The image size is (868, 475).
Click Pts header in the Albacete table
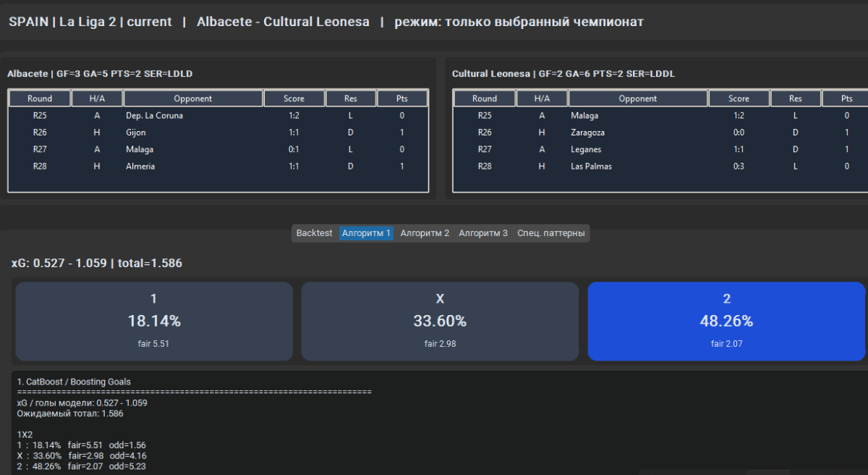pyautogui.click(x=402, y=98)
